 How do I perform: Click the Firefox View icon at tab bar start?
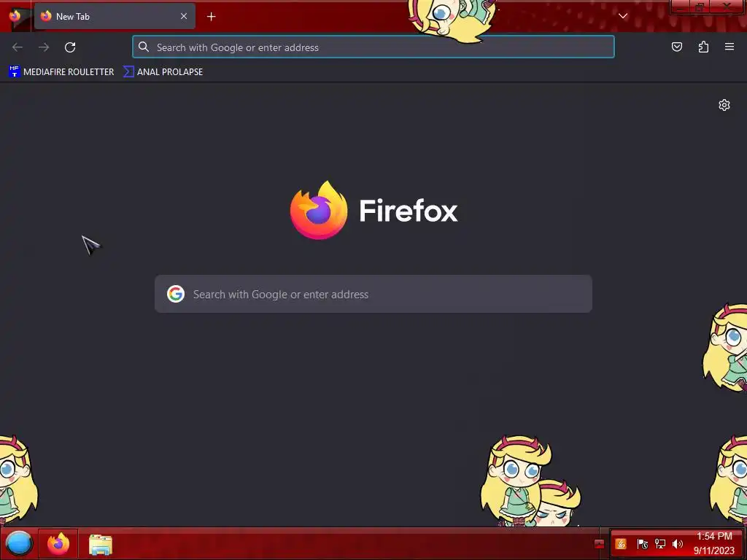[x=15, y=16]
